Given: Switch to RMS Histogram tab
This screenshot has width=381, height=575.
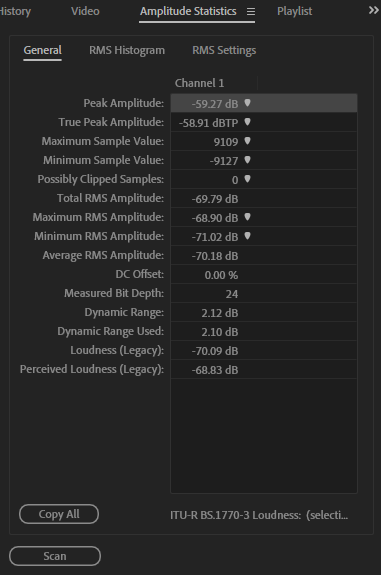Looking at the screenshot, I should 127,50.
